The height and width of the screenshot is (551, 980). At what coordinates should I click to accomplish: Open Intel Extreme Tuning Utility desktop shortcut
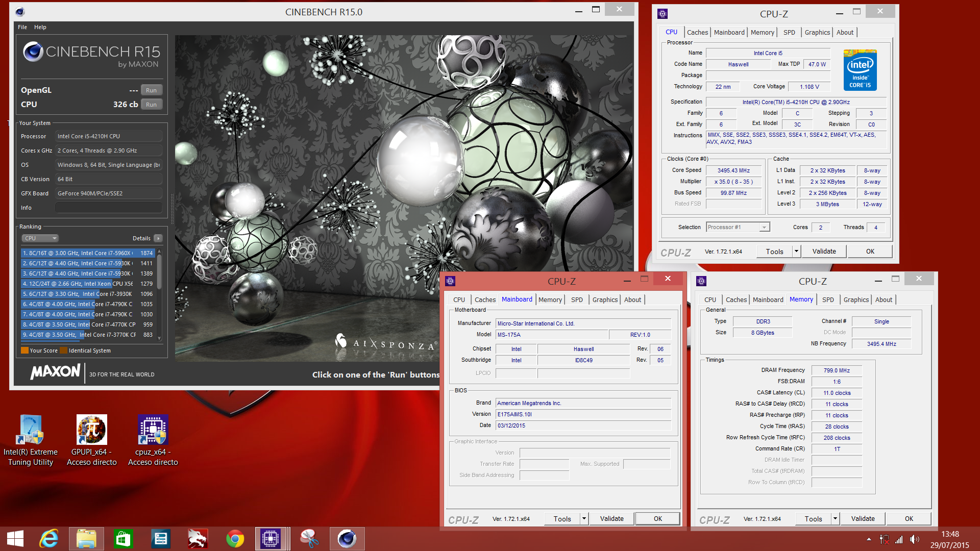[x=31, y=440]
